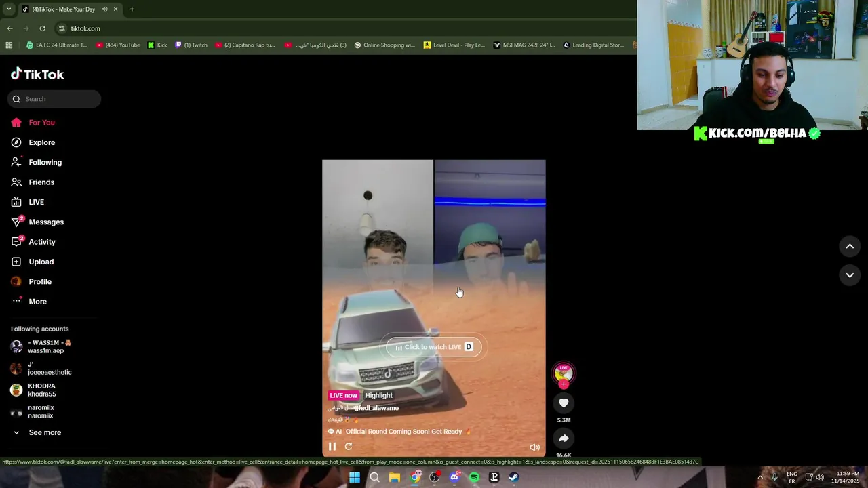The image size is (868, 488).
Task: Open the Capitano Rap bookmark
Action: point(245,45)
